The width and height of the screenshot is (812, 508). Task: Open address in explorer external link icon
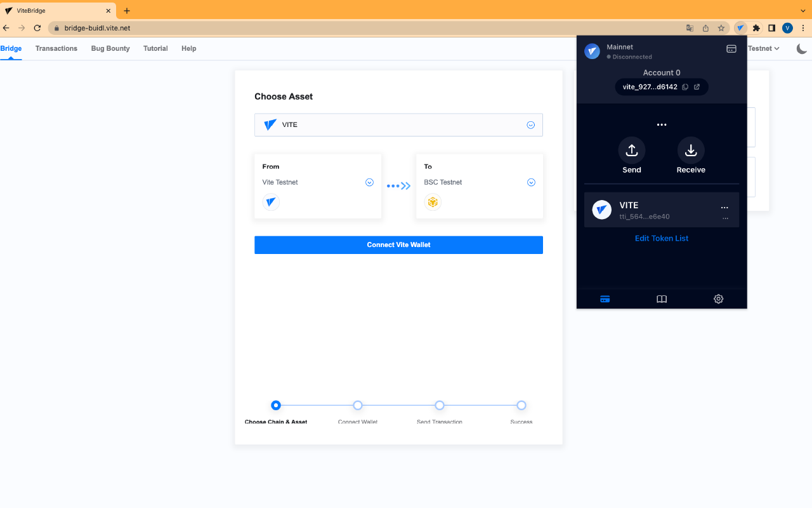[697, 87]
